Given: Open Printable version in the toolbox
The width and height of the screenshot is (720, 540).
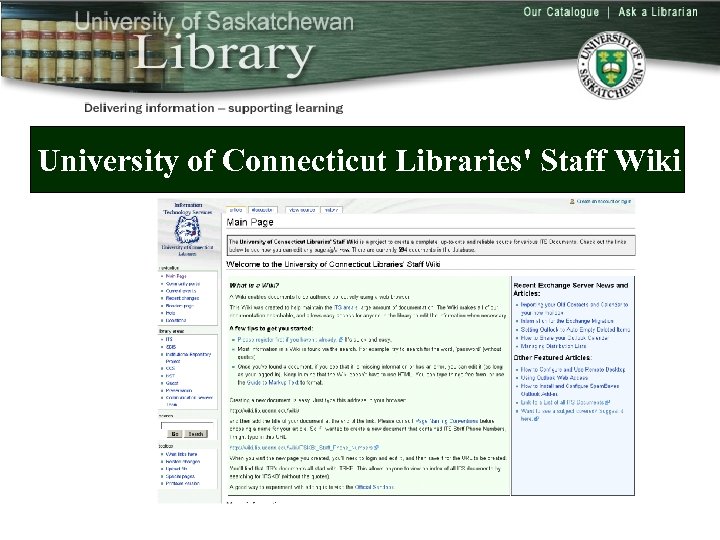Looking at the screenshot, I should pos(182,484).
